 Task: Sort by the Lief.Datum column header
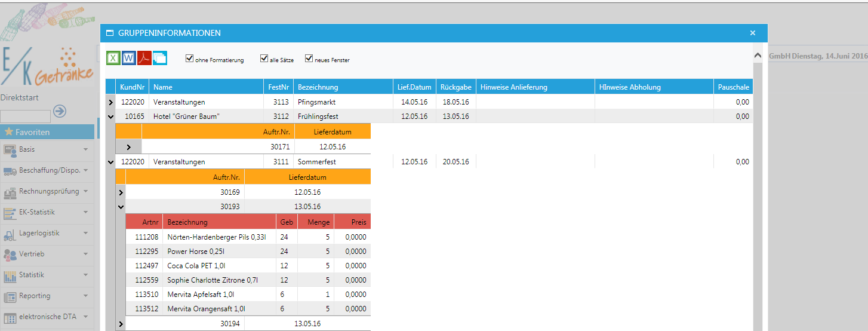[414, 87]
